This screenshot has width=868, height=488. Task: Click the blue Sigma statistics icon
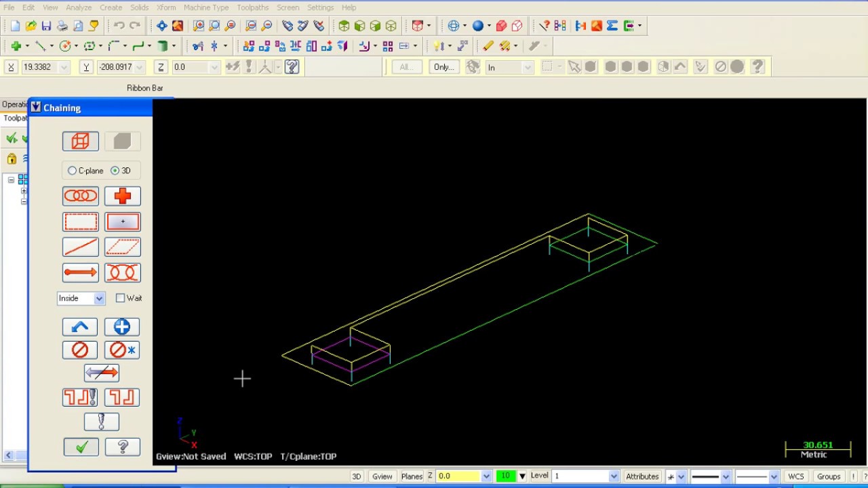click(612, 26)
